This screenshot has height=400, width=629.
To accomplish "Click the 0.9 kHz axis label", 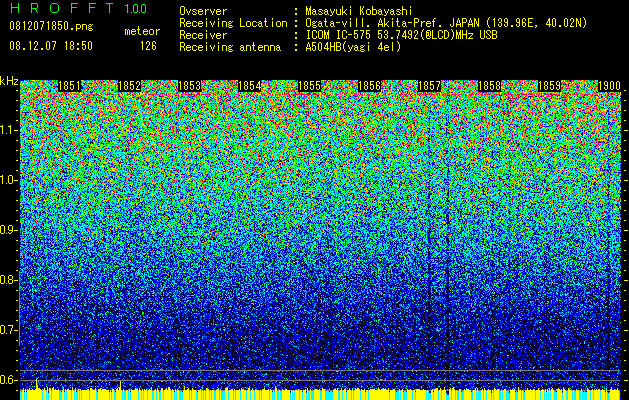I will [8, 230].
